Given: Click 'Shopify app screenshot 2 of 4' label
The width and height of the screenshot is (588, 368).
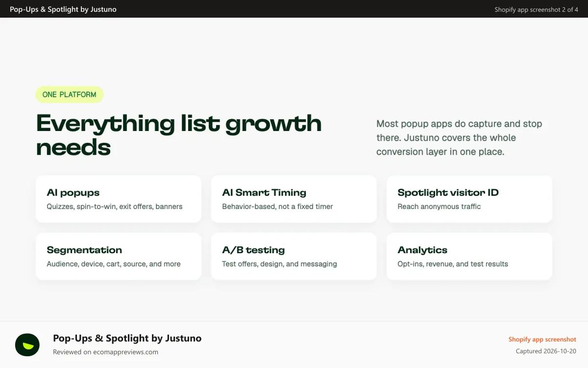Looking at the screenshot, I should [536, 9].
